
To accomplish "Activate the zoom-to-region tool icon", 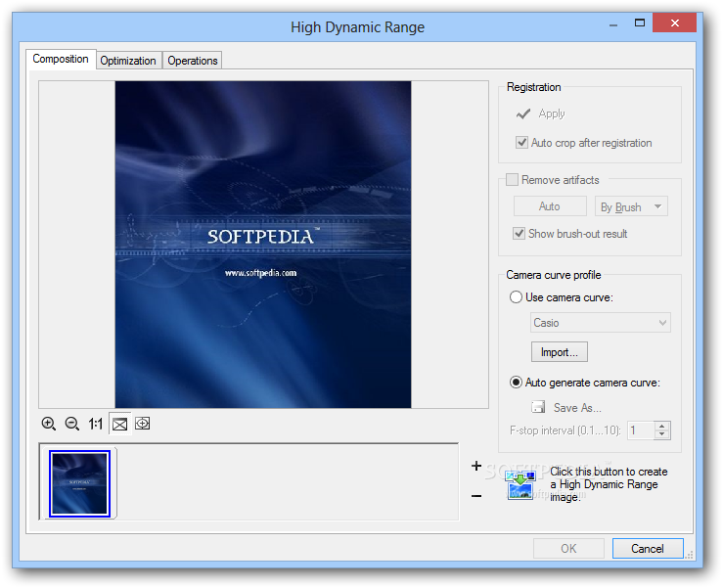I will click(x=143, y=424).
